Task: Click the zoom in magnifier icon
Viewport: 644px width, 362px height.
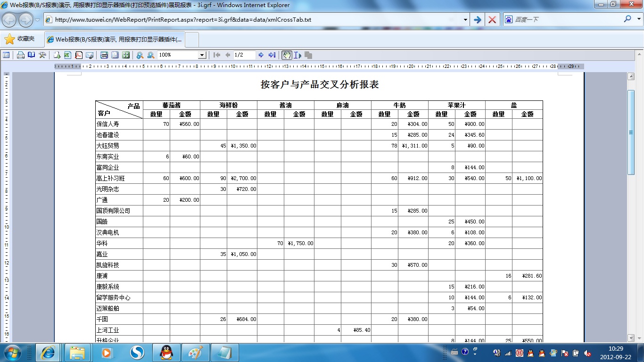Action: point(140,55)
